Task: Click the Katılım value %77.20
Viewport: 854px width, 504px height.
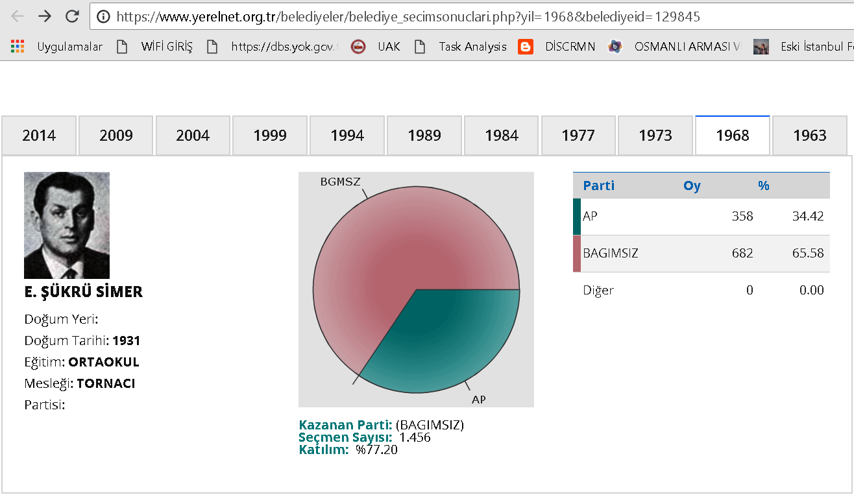Action: point(376,450)
